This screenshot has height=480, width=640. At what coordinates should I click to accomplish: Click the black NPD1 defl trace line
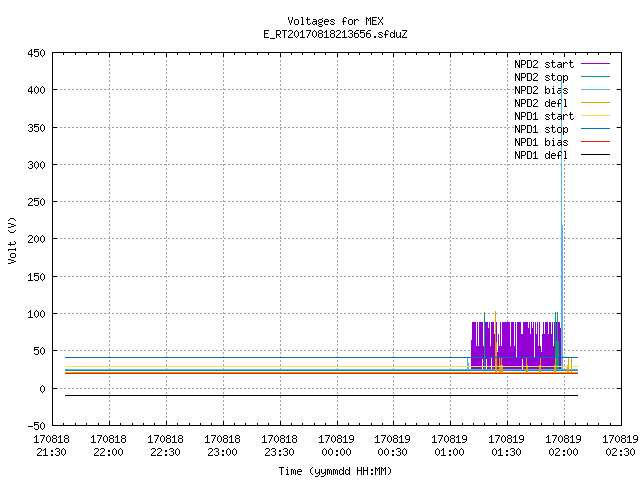321,396
